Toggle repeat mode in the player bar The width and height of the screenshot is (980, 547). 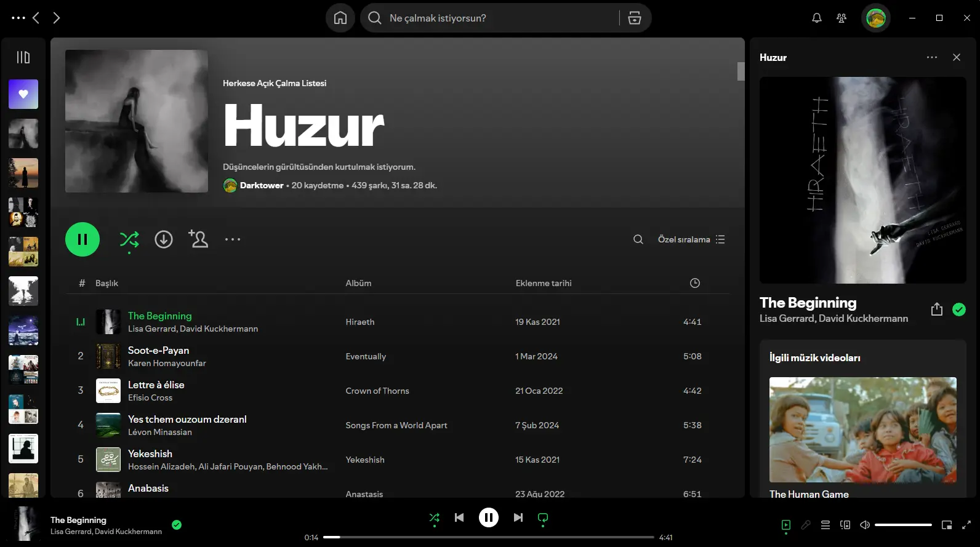click(x=543, y=517)
